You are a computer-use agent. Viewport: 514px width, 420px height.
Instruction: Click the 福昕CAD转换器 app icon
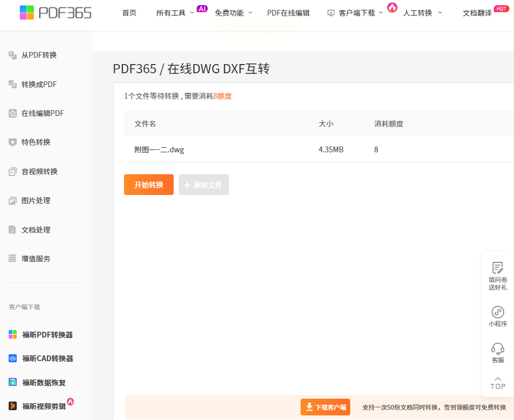(13, 358)
